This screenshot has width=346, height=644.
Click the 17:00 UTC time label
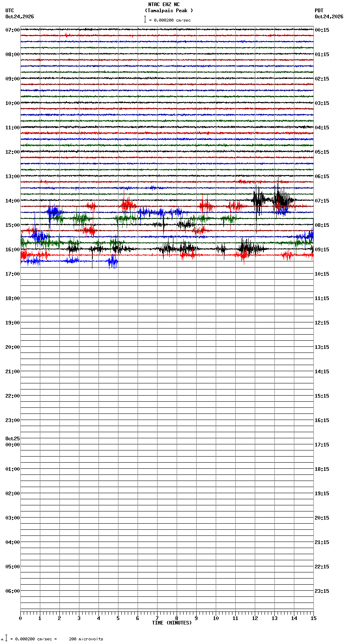[13, 274]
